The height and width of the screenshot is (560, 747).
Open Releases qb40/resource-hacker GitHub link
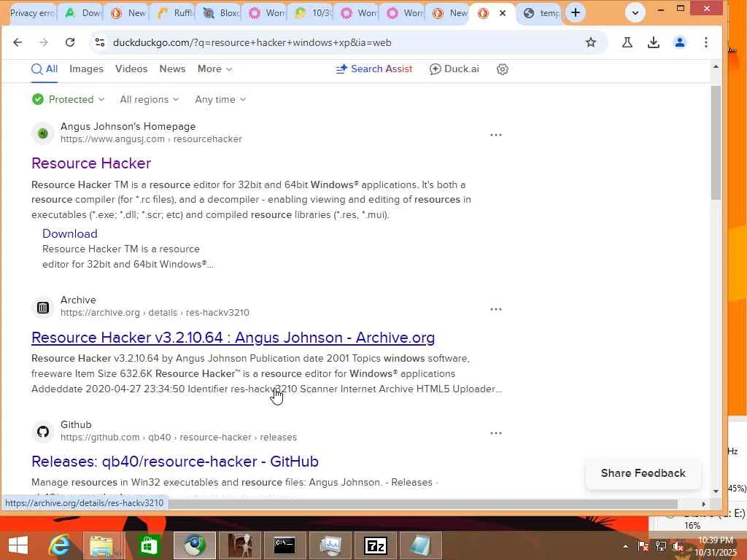pos(175,462)
